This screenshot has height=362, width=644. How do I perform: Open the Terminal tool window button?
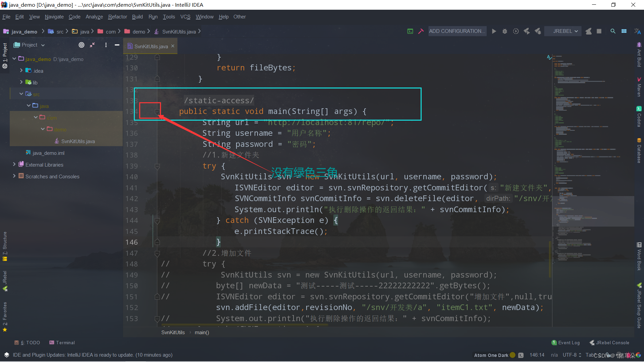(62, 343)
